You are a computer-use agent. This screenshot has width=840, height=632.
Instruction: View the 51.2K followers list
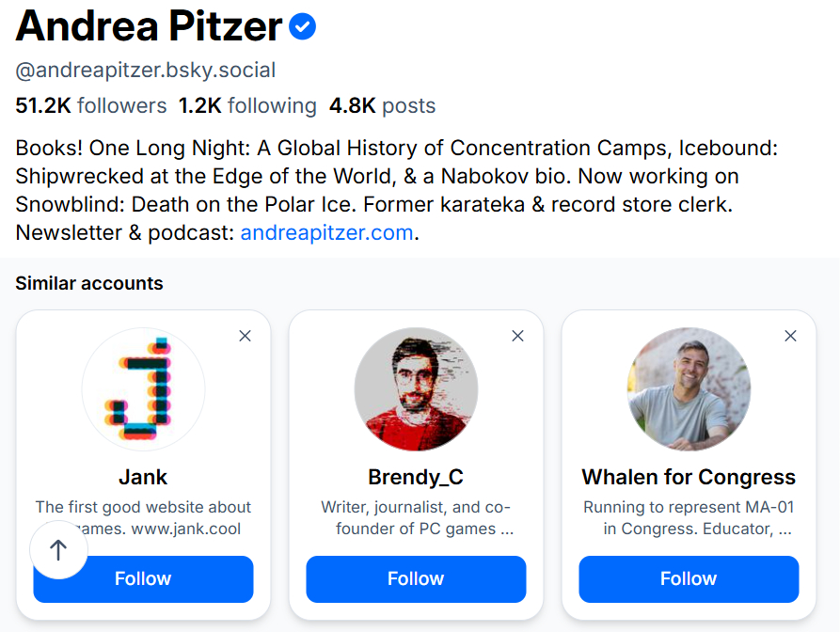[91, 105]
